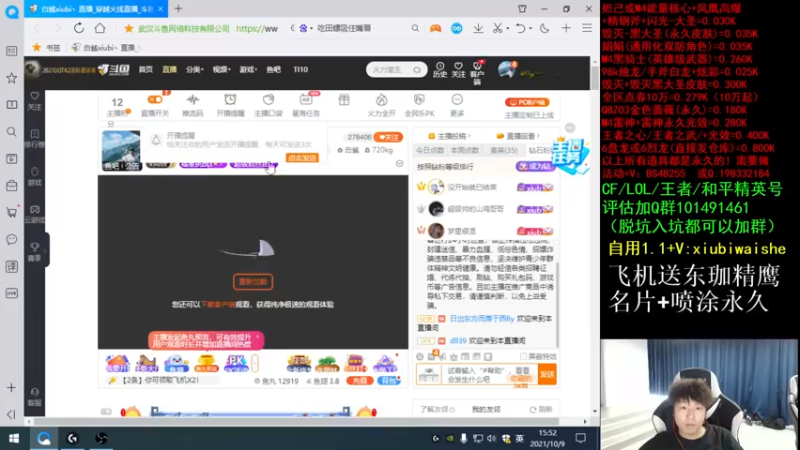Open the TI10 nav item
This screenshot has width=800, height=450.
pos(301,69)
